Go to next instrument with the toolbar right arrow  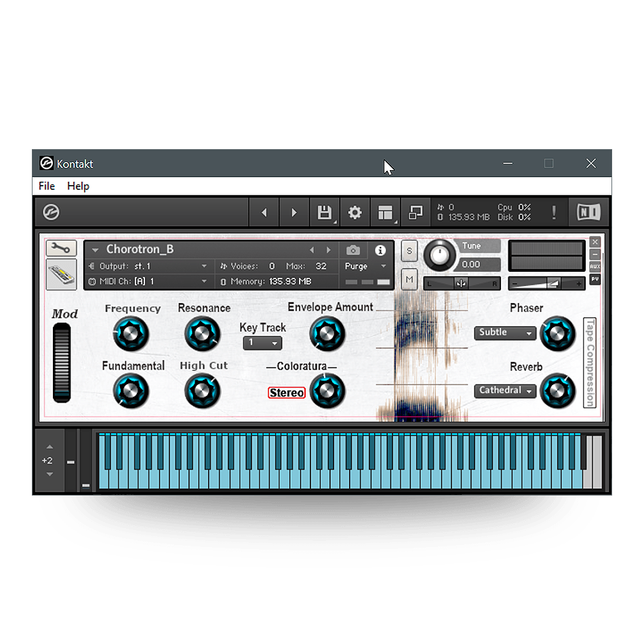294,212
